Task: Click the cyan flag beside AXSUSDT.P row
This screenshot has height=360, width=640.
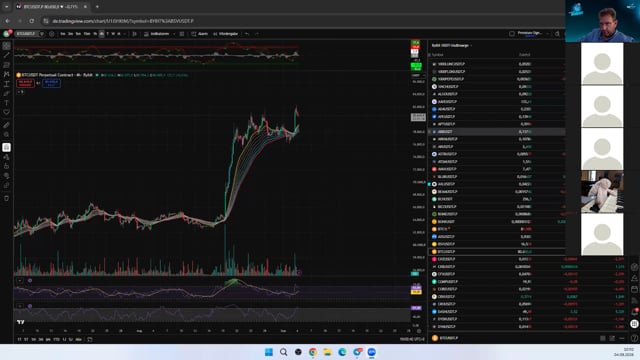Action: tap(429, 184)
